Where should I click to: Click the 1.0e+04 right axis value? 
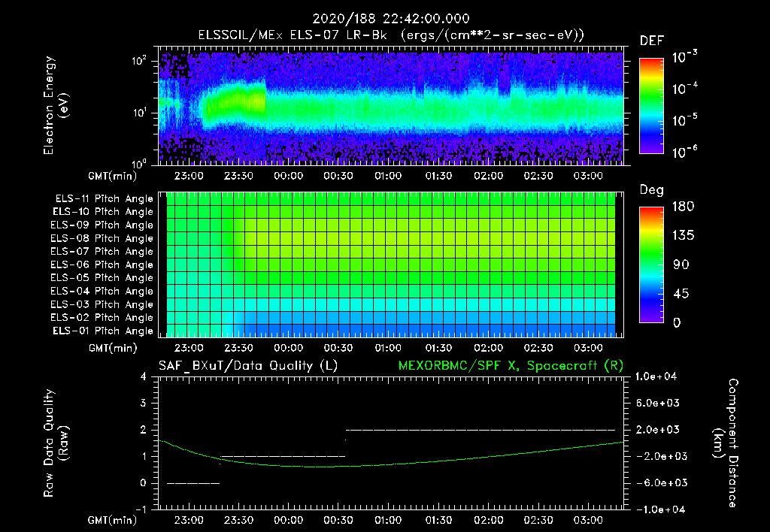click(657, 376)
